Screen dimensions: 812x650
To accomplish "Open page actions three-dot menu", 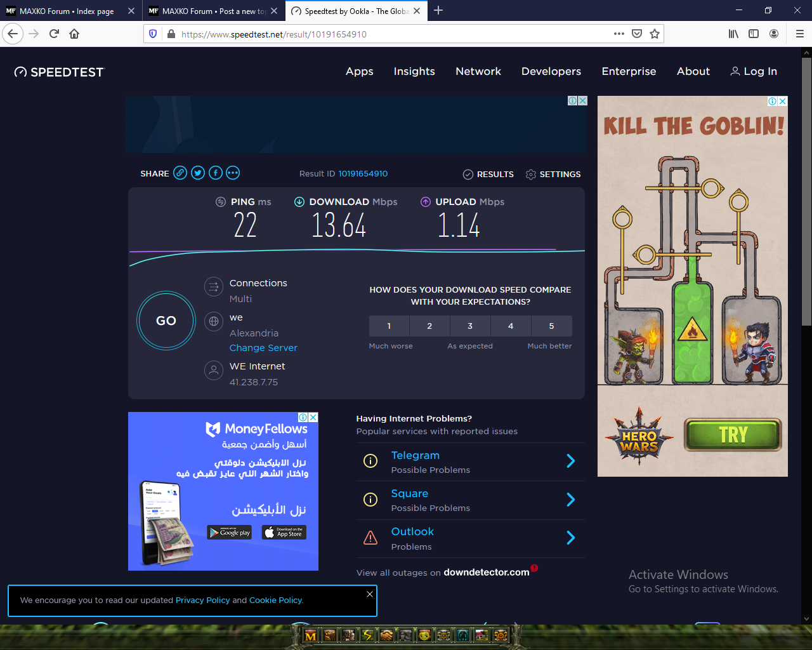I will (619, 34).
